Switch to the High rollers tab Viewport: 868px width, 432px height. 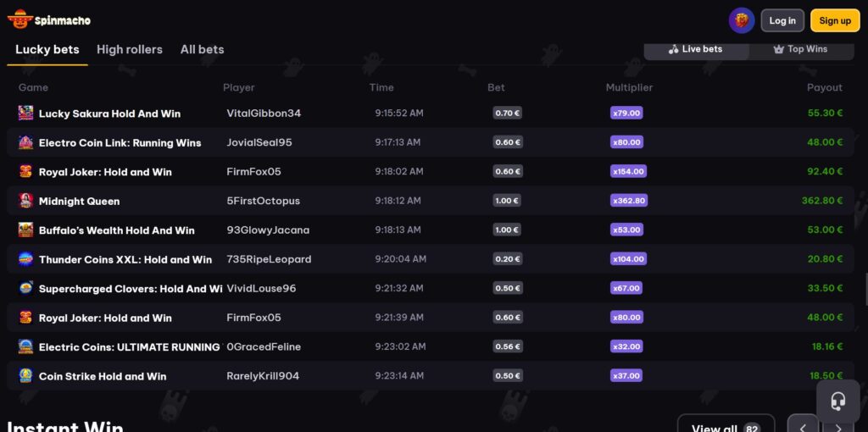point(130,49)
